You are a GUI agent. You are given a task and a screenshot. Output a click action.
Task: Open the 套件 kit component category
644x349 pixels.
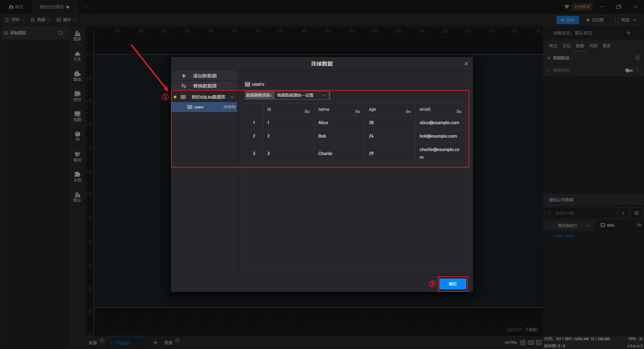pyautogui.click(x=77, y=156)
